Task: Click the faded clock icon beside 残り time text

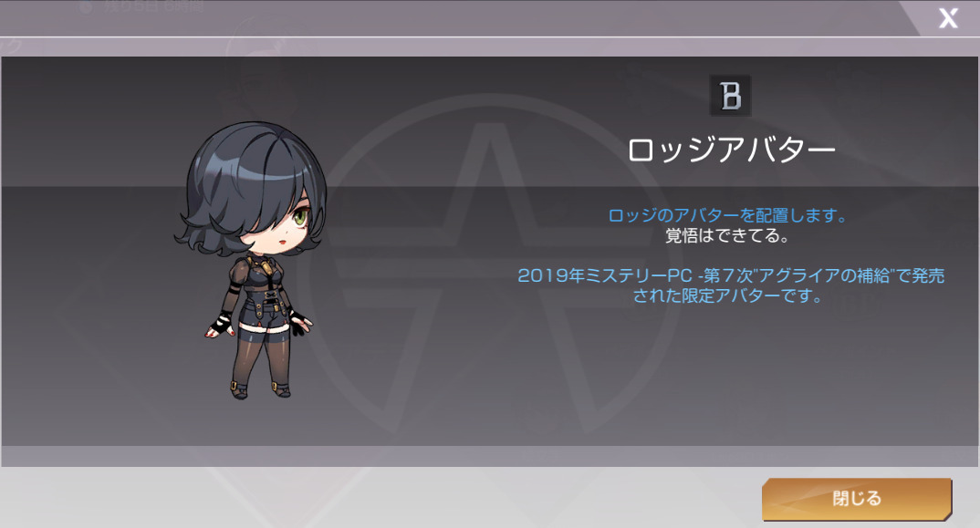Action: 87,7
